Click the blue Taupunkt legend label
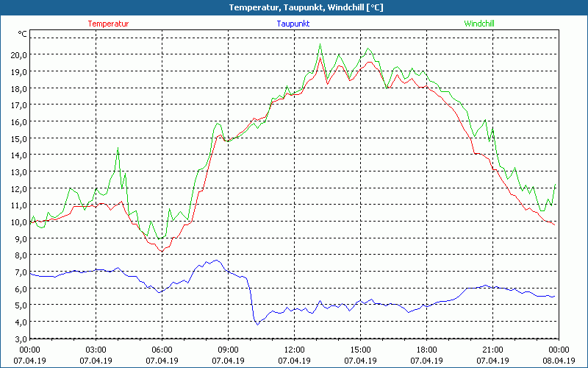588x368 pixels. point(293,24)
